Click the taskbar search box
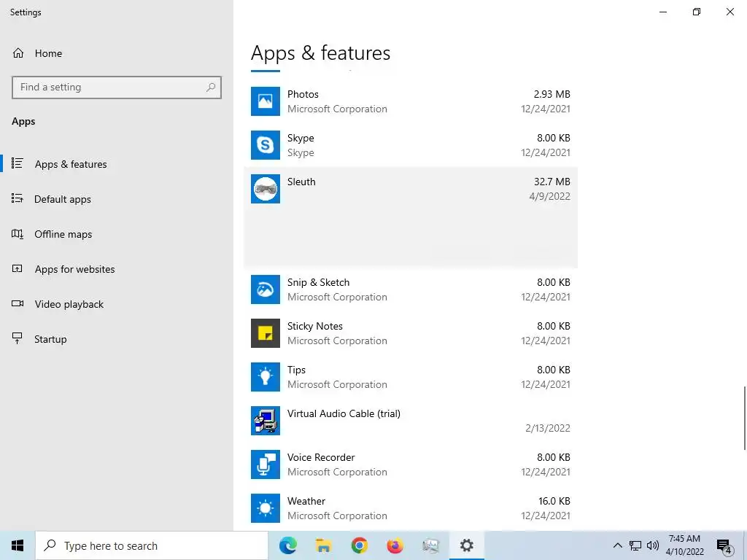This screenshot has height=560, width=747. click(152, 545)
